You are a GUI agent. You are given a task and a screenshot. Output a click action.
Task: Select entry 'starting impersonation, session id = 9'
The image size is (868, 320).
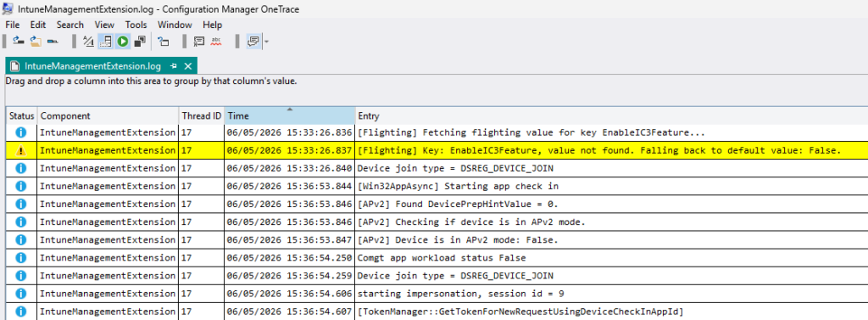click(x=461, y=294)
